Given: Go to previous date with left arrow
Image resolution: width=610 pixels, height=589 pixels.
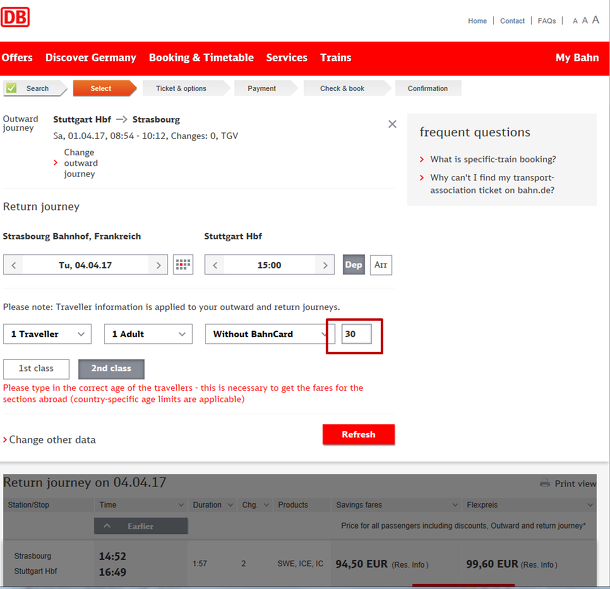Looking at the screenshot, I should click(14, 265).
